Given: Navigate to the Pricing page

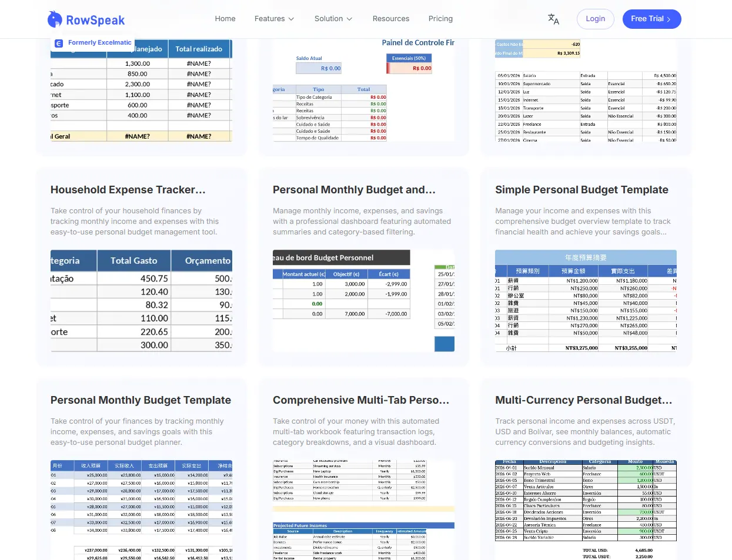Looking at the screenshot, I should tap(440, 18).
